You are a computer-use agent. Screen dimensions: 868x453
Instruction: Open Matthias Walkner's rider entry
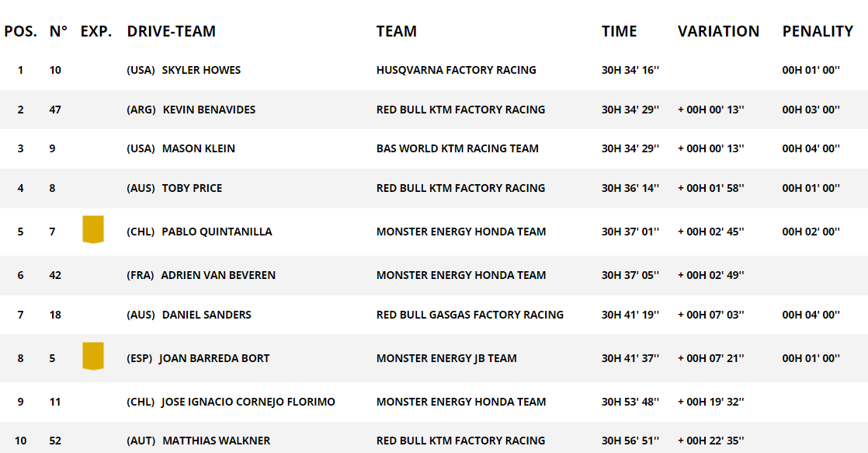tap(217, 441)
